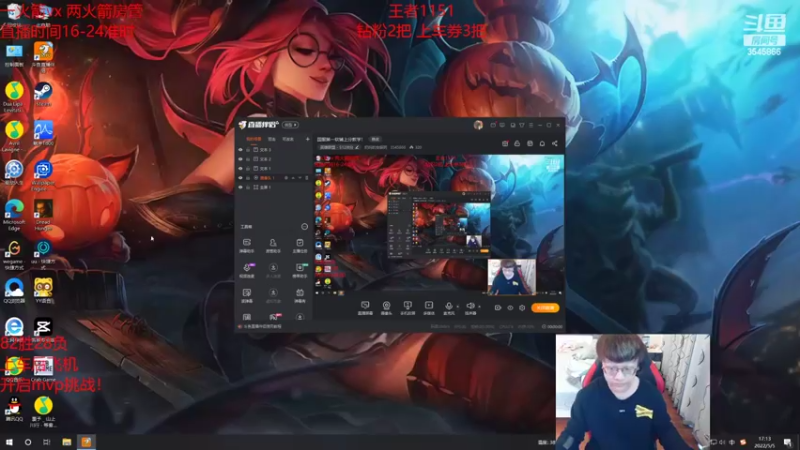This screenshot has width=800, height=450.
Task: Open settings gear of selected camera layer
Action: [286, 178]
